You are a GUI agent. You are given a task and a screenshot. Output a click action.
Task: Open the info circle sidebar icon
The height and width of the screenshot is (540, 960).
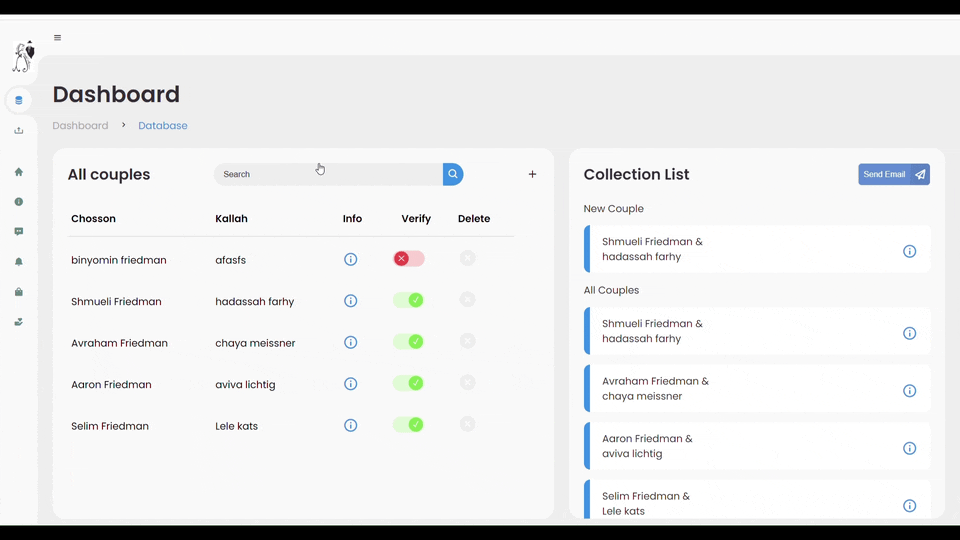pyautogui.click(x=19, y=201)
